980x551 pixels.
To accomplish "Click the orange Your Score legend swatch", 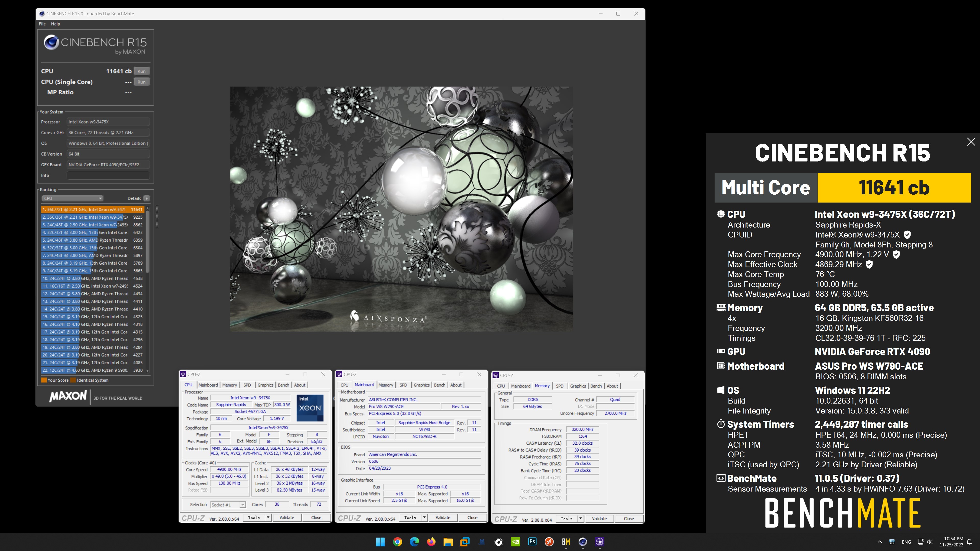I will [44, 380].
